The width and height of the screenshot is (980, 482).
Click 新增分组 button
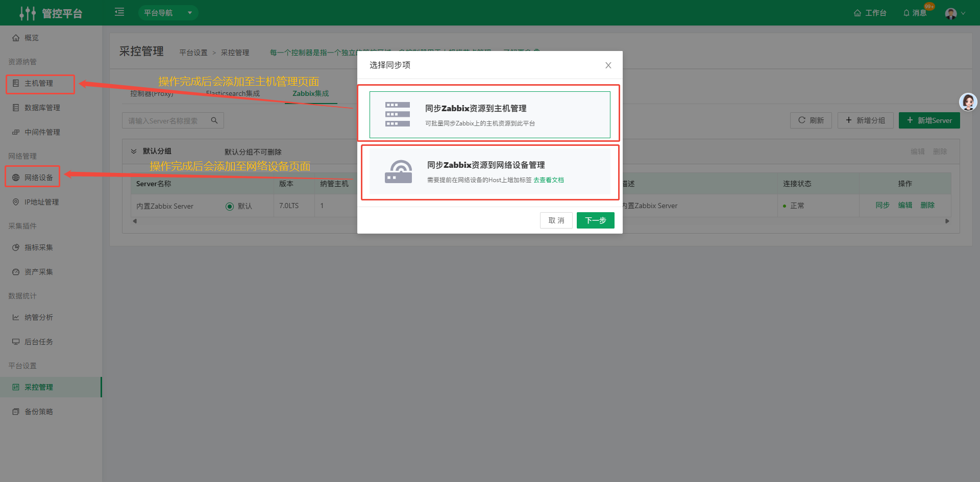[865, 120]
